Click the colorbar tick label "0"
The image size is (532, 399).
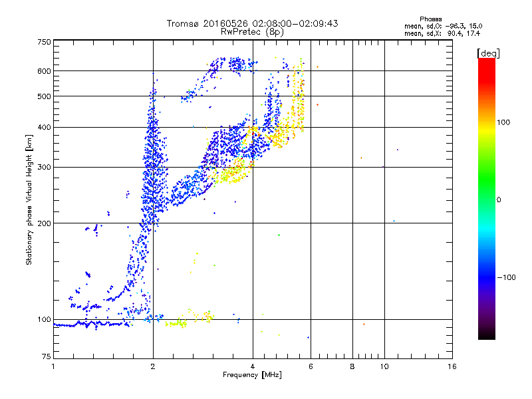pos(499,200)
